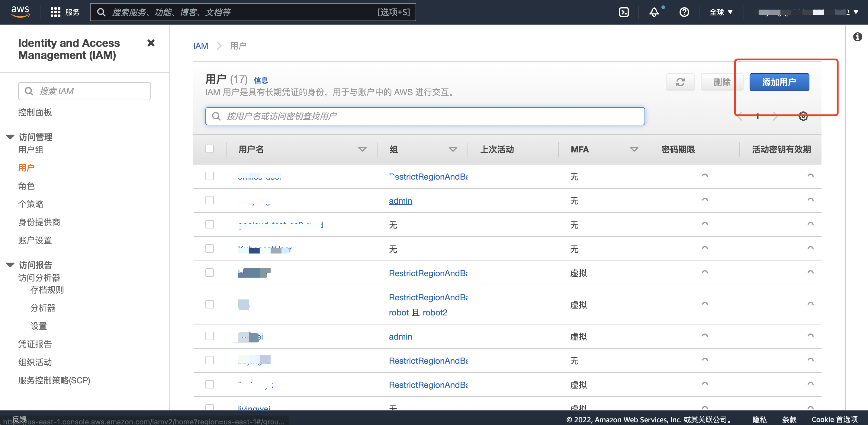The height and width of the screenshot is (425, 868).
Task: Open the help question mark menu
Action: click(x=684, y=12)
